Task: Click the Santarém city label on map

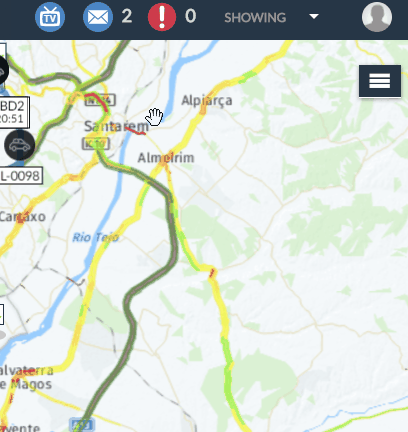Action: point(116,126)
